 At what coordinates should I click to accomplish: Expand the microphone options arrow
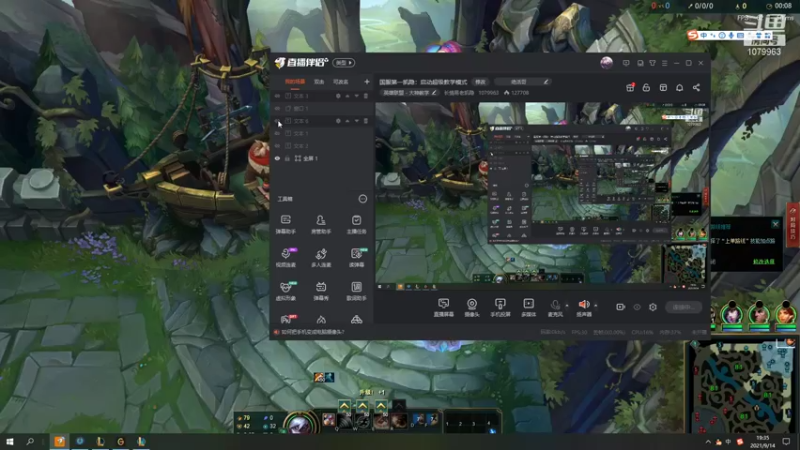(x=567, y=306)
